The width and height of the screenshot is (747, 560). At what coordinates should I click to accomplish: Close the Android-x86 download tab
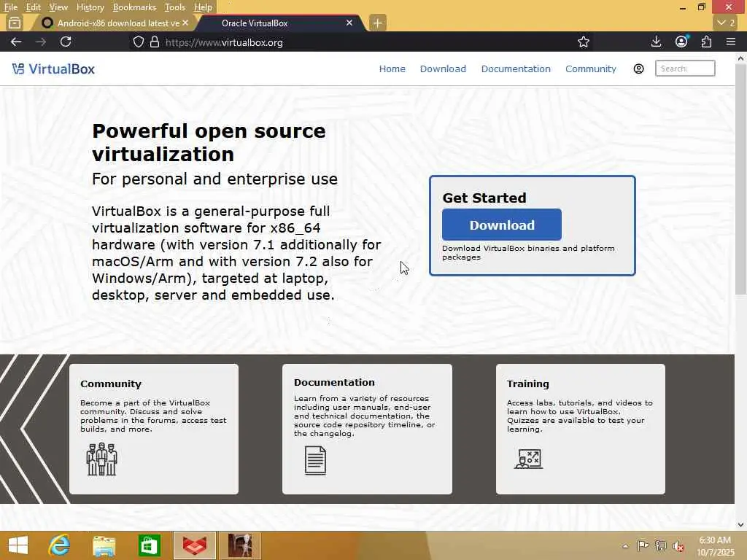click(185, 23)
